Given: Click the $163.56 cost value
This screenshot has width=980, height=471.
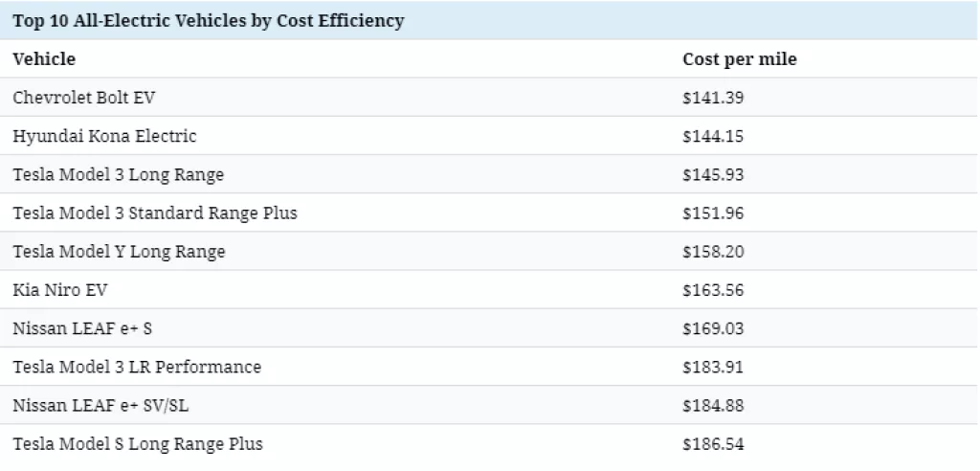Looking at the screenshot, I should pos(713,290).
